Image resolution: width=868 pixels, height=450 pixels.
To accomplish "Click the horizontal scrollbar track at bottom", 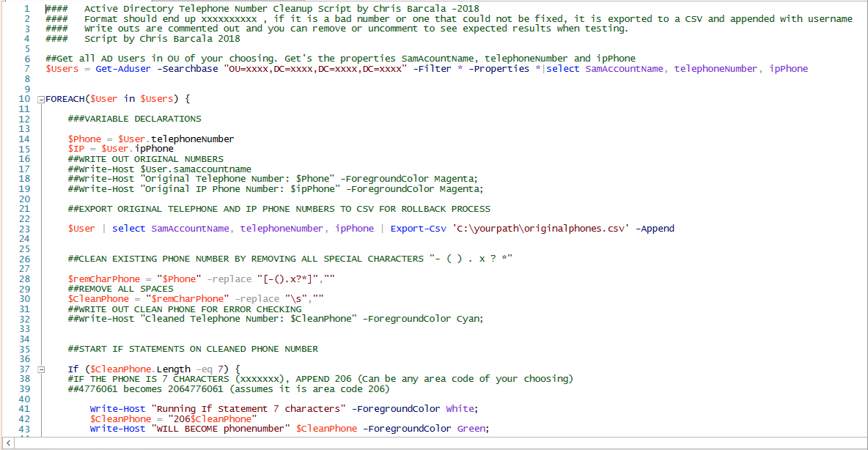I will pos(440,443).
